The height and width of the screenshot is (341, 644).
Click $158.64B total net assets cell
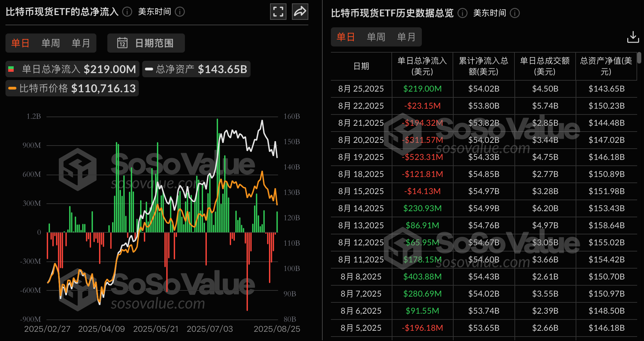[x=606, y=226]
